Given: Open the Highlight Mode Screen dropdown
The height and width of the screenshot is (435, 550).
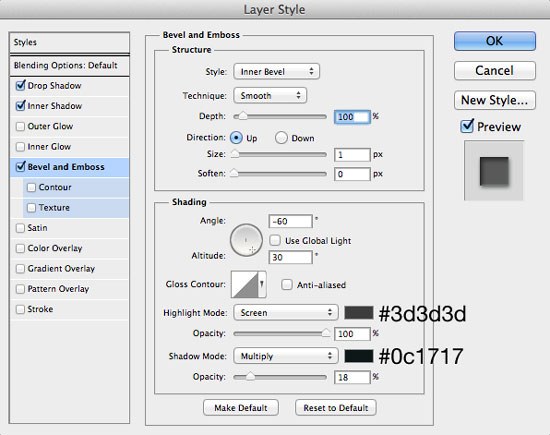Looking at the screenshot, I should [286, 312].
